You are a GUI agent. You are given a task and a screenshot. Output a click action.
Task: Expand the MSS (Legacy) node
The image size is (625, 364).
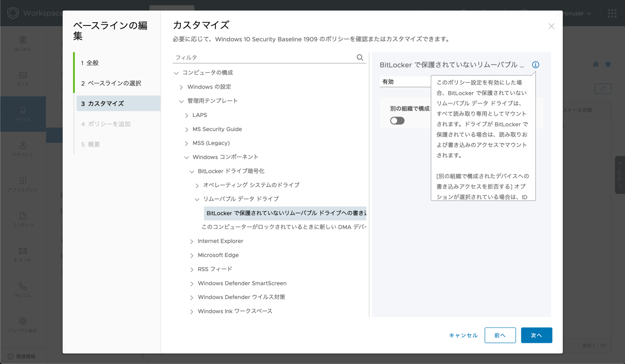[187, 143]
